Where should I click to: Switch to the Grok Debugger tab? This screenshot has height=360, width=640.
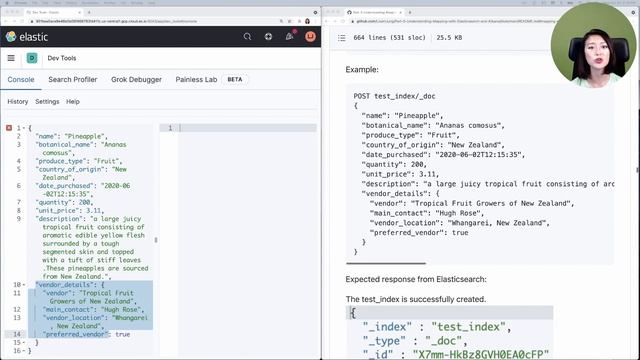[x=136, y=80]
